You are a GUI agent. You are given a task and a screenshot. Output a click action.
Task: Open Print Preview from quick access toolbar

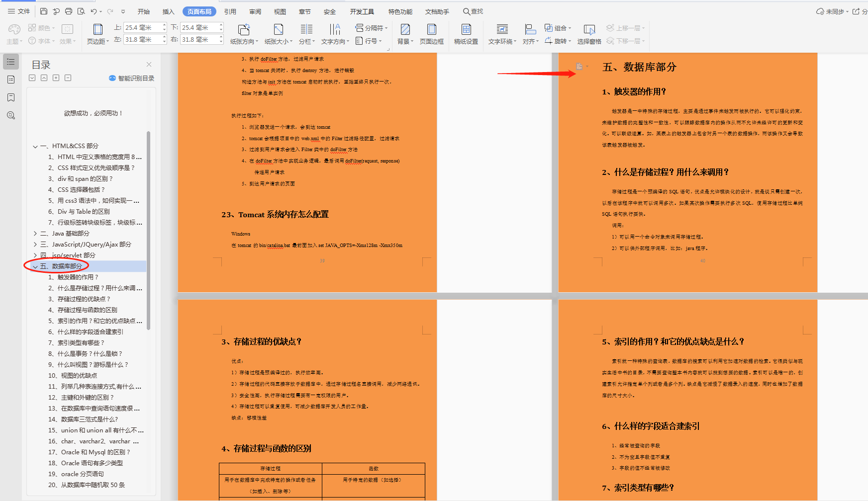pyautogui.click(x=81, y=11)
